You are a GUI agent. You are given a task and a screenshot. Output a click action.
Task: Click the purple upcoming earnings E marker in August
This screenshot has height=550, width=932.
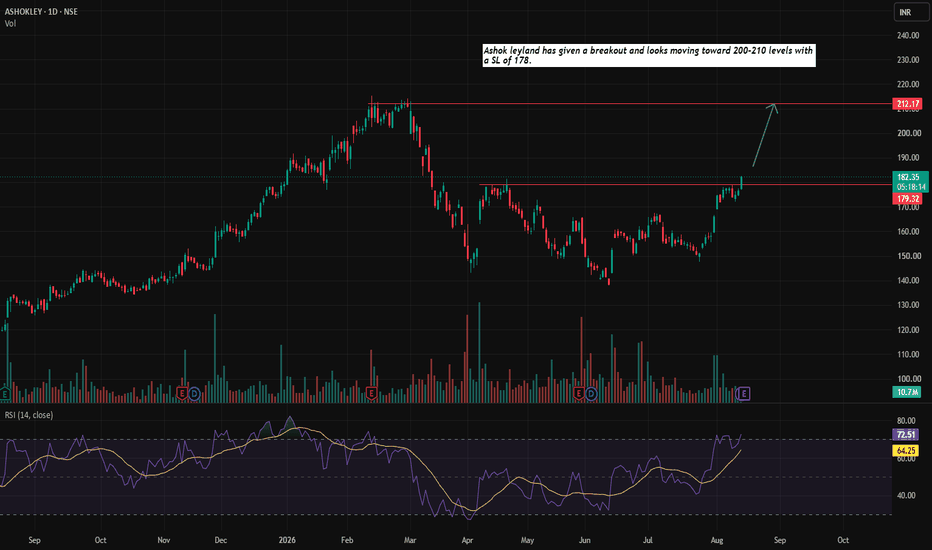point(743,393)
